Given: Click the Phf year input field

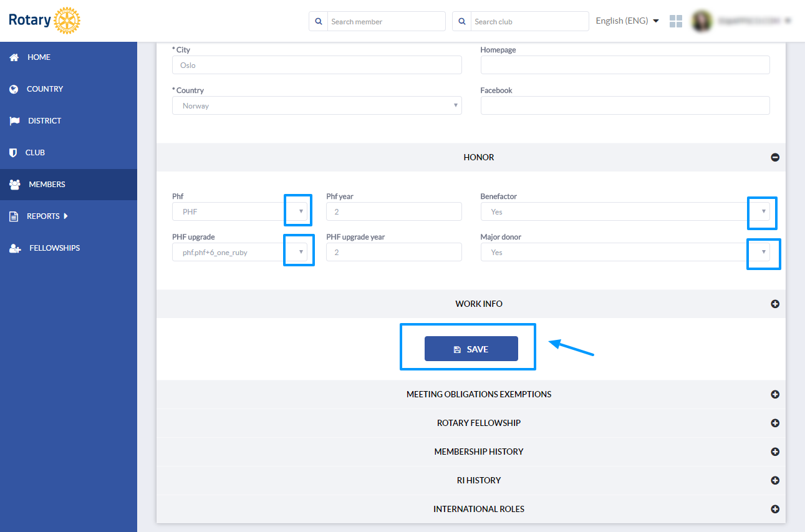Looking at the screenshot, I should tap(394, 211).
